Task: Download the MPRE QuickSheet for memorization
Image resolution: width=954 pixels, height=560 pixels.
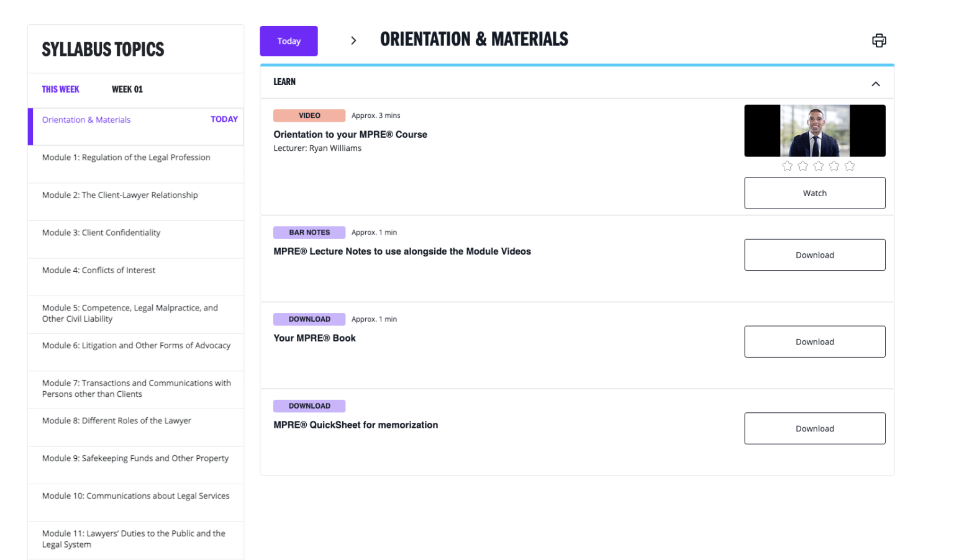Action: tap(814, 429)
